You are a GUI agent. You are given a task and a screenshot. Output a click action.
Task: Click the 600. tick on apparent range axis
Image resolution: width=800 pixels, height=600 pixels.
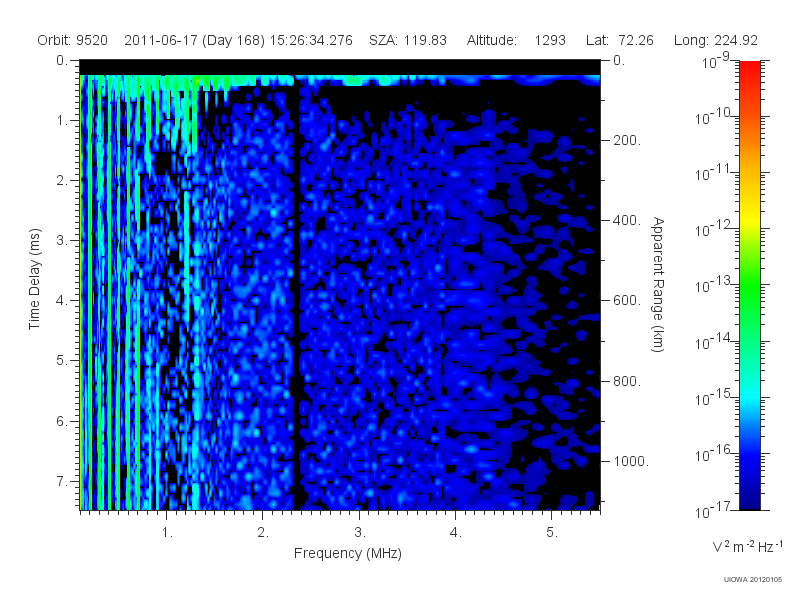click(627, 301)
